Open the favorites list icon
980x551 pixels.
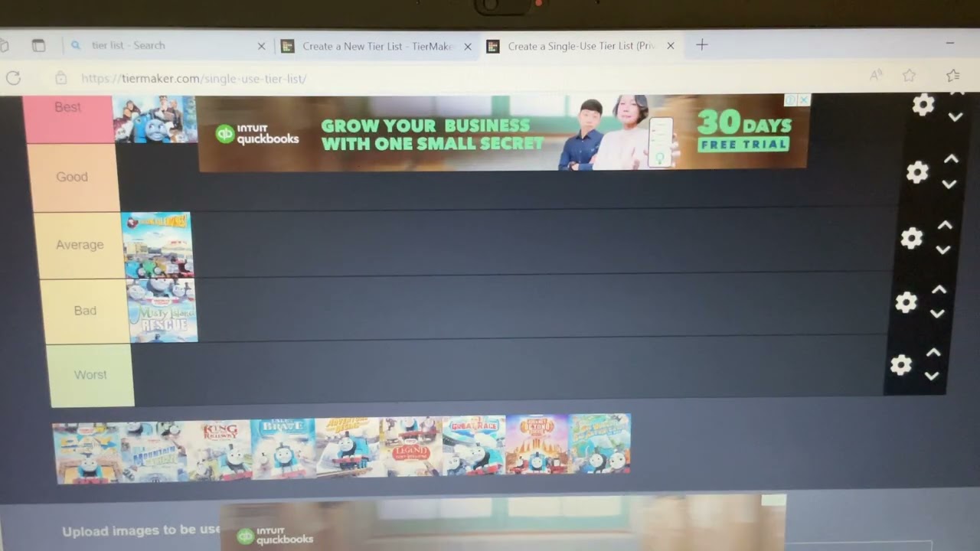click(952, 75)
